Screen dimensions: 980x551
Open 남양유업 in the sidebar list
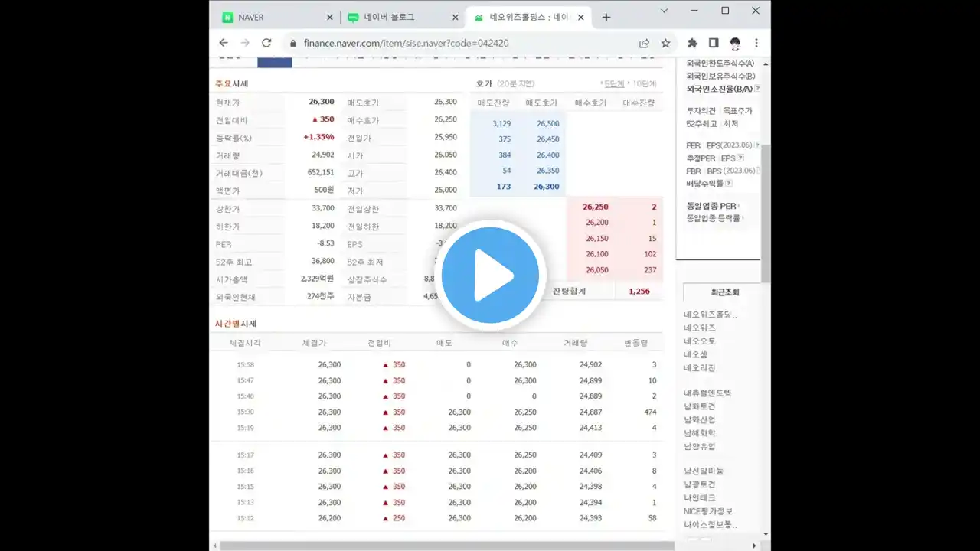point(699,446)
